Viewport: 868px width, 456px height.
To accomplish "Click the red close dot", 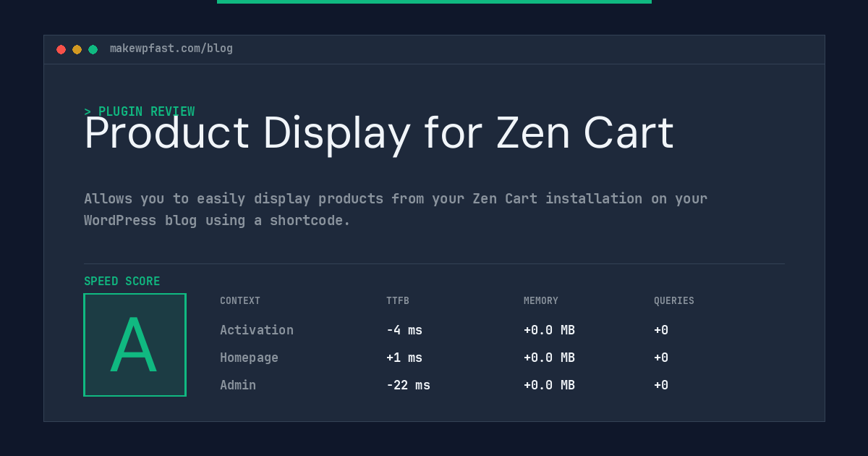I will (61, 49).
